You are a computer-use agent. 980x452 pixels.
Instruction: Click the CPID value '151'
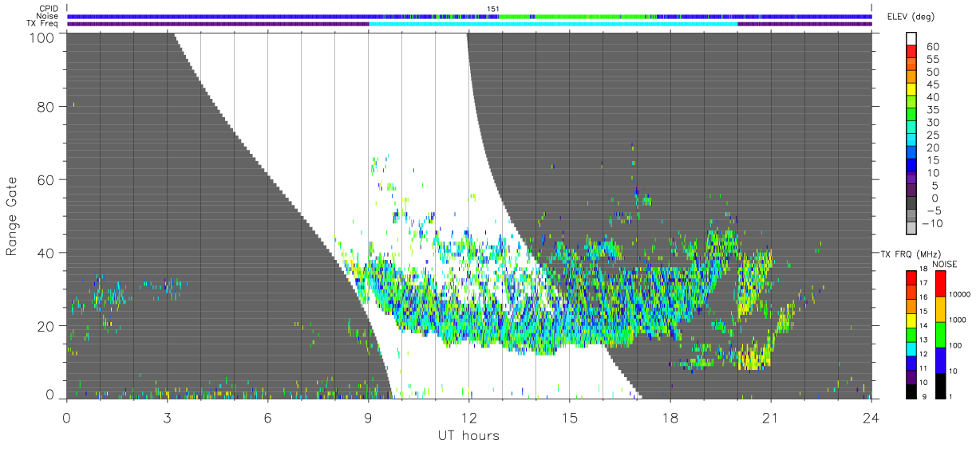492,10
